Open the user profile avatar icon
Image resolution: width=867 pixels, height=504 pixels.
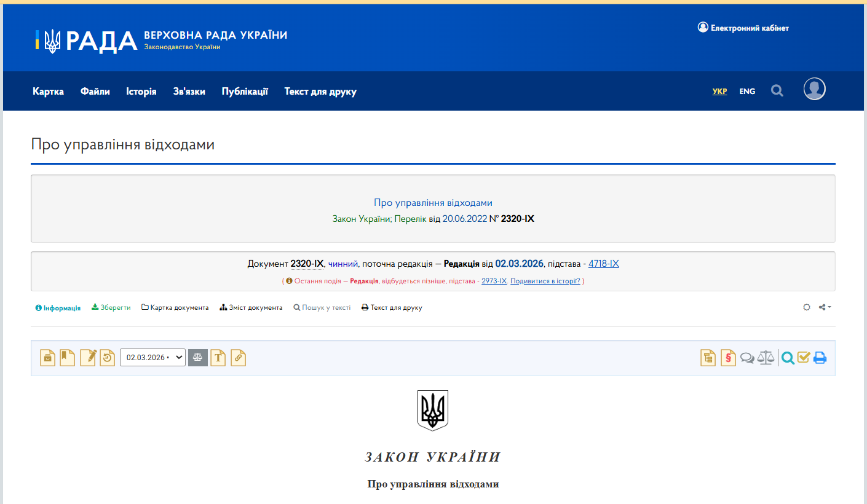pyautogui.click(x=814, y=89)
